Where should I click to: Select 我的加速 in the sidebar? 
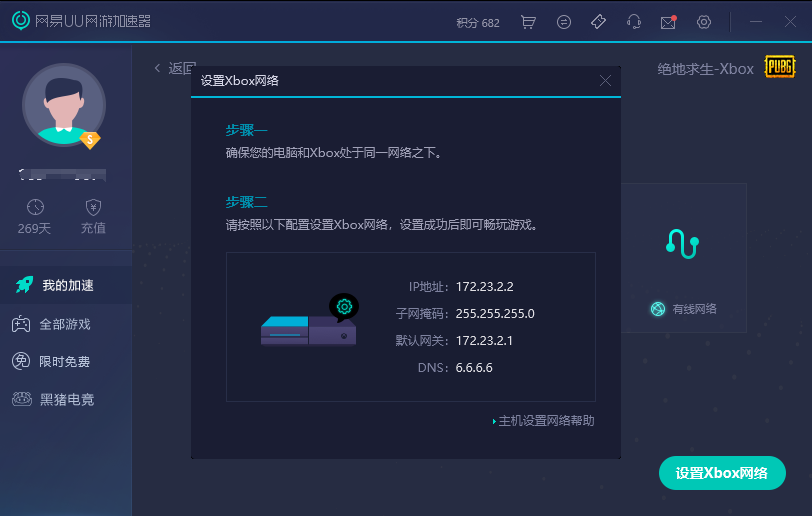66,285
